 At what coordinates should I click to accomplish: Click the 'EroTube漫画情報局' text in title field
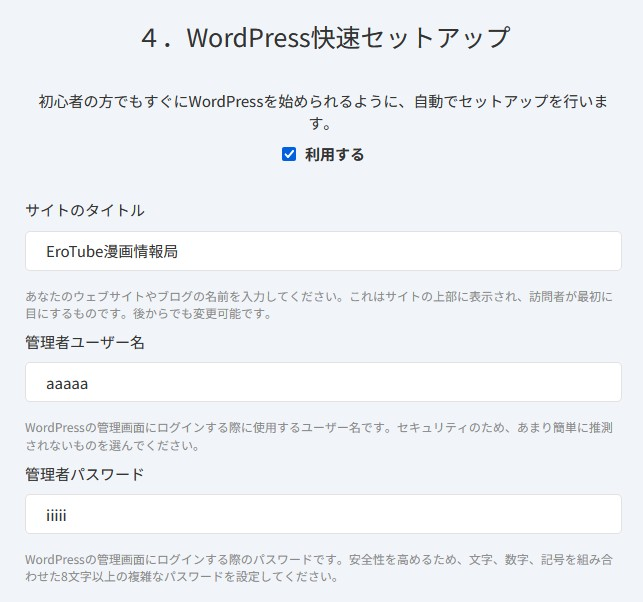tap(112, 251)
